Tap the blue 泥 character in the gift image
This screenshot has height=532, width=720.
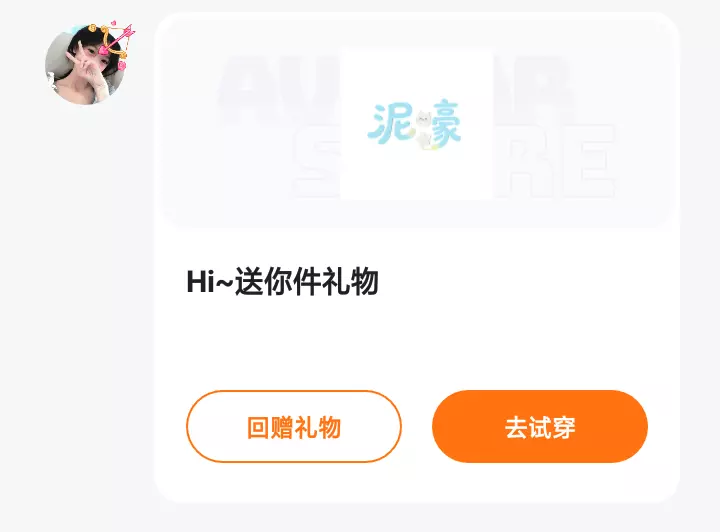(391, 123)
